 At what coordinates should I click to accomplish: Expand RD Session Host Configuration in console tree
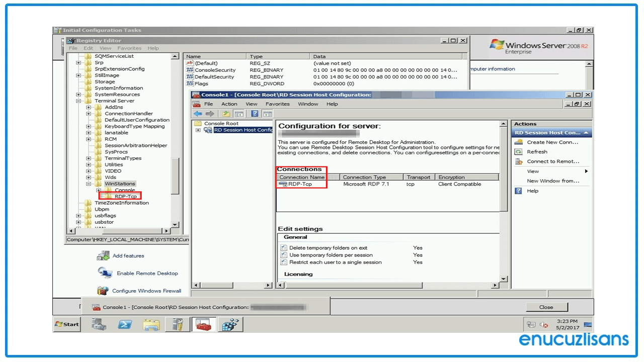(198, 130)
